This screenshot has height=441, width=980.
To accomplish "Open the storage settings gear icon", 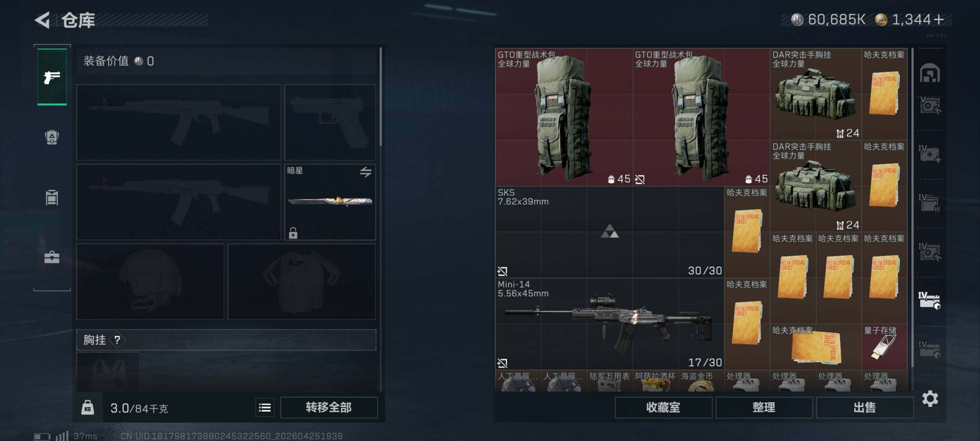I will (930, 398).
